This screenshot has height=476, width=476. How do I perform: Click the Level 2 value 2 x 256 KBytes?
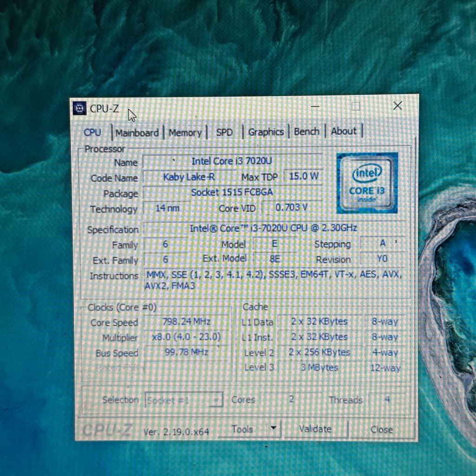pyautogui.click(x=319, y=352)
